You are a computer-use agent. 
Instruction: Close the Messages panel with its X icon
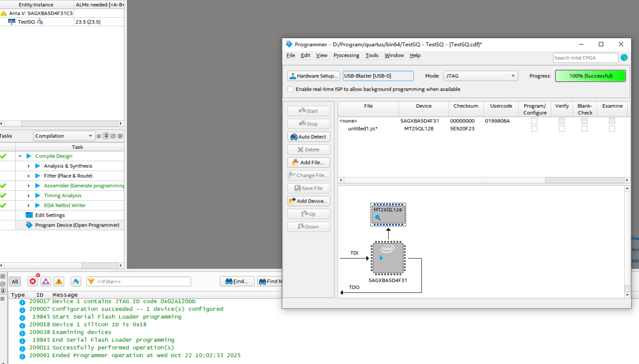coord(3,276)
